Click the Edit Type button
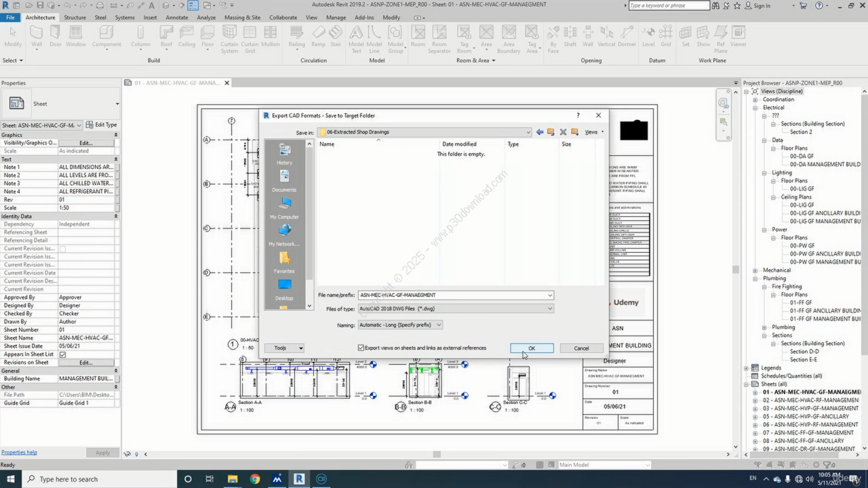Image resolution: width=868 pixels, height=488 pixels. (102, 125)
